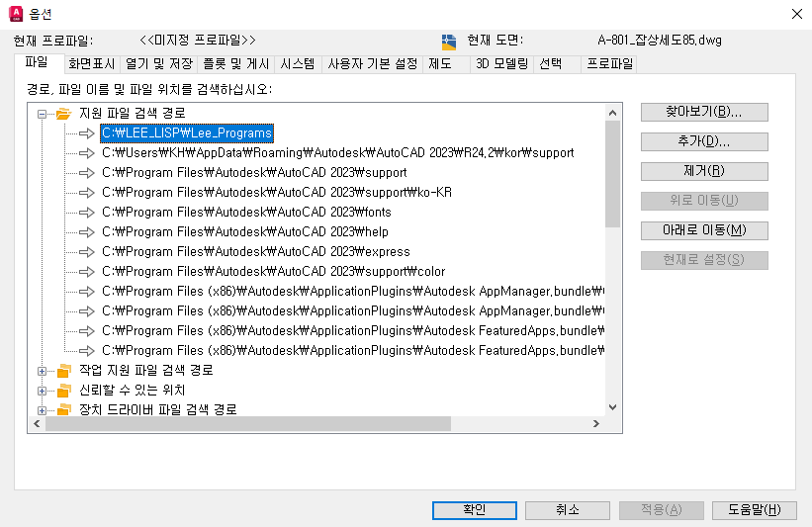Image resolution: width=812 pixels, height=527 pixels.
Task: Click the AutoCAD logo icon in title bar
Action: (x=16, y=14)
